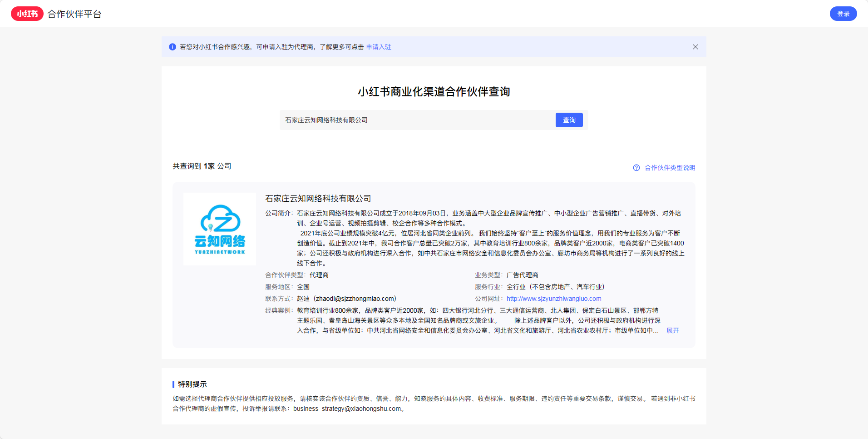The width and height of the screenshot is (868, 439).
Task: Open the 申请入驻 link
Action: click(379, 47)
